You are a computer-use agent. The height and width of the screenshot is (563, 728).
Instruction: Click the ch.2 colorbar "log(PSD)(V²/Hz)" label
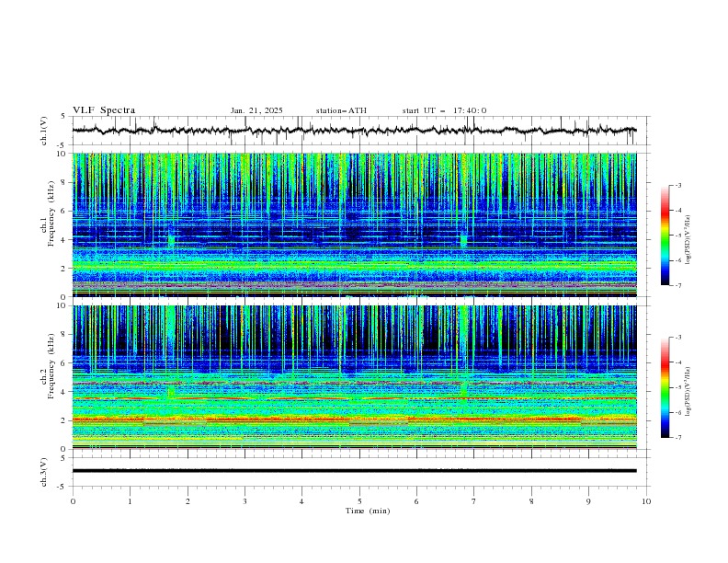point(688,391)
